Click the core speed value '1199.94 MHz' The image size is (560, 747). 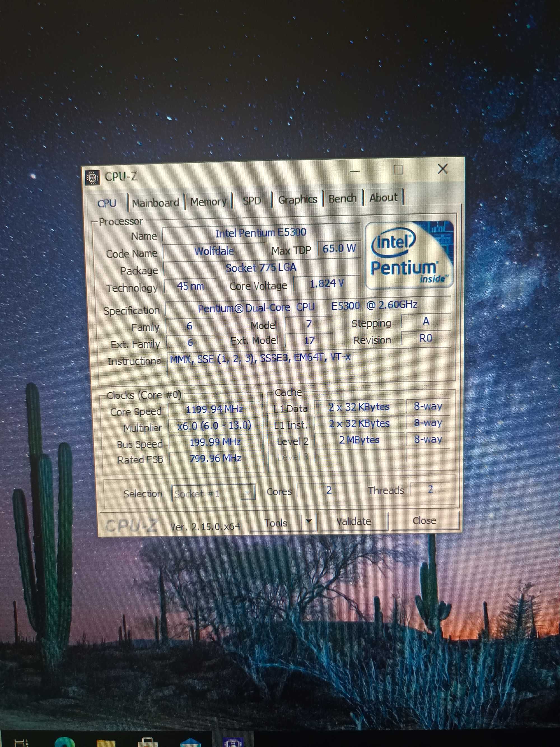pos(214,409)
